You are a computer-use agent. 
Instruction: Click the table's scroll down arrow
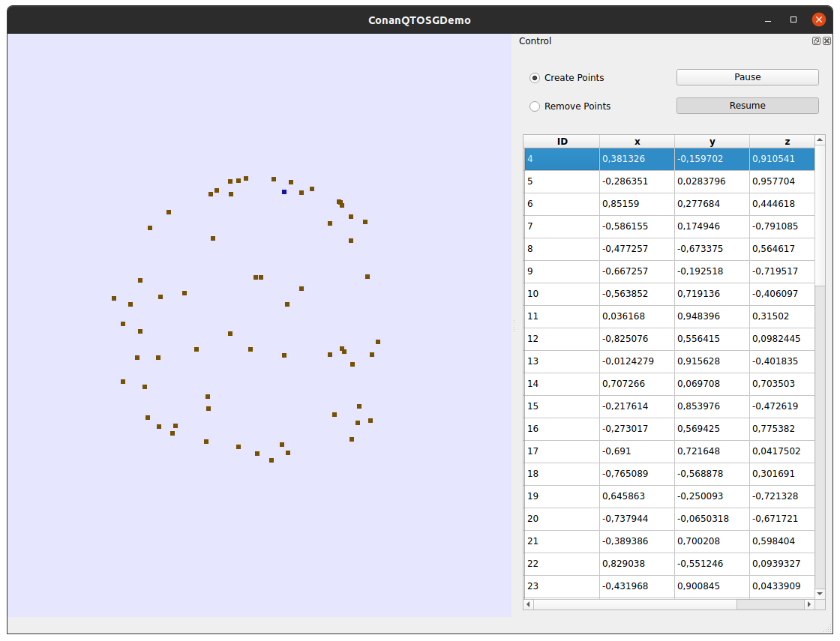[x=820, y=593]
